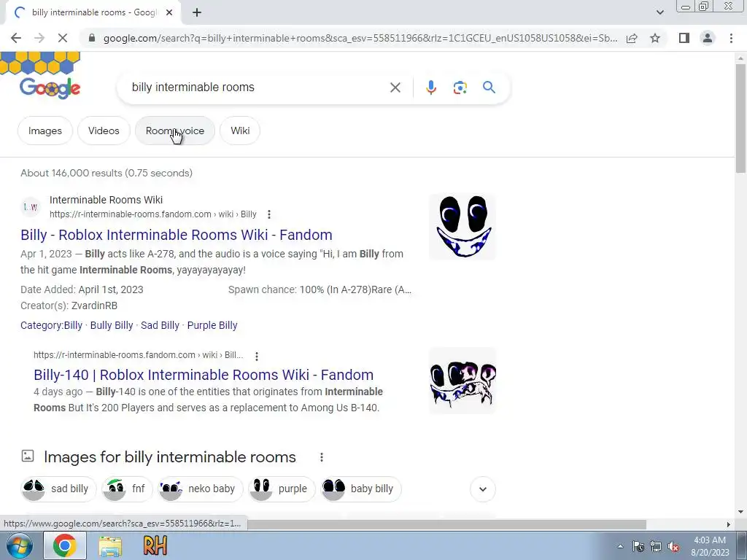Image resolution: width=747 pixels, height=560 pixels.
Task: Expand more image filter chips
Action: (x=483, y=489)
